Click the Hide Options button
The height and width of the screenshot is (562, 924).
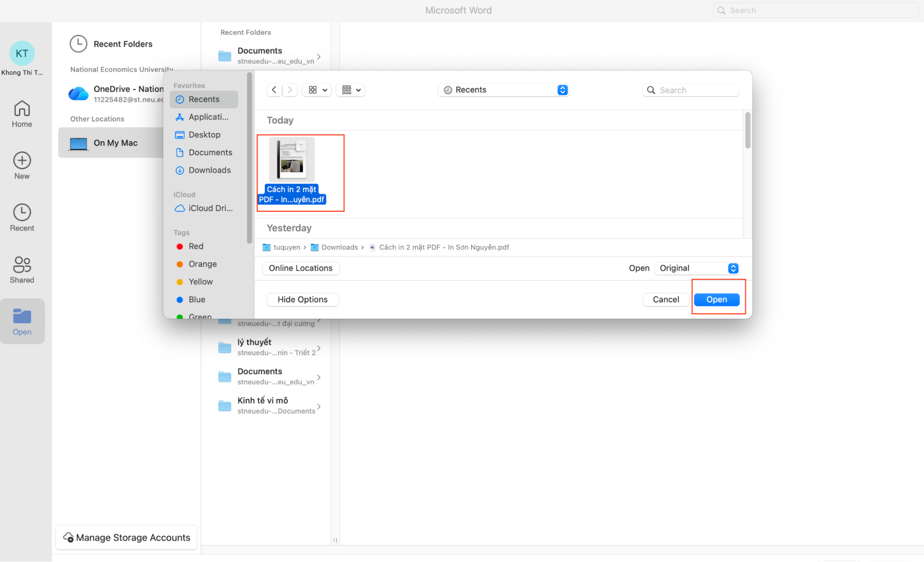point(302,299)
